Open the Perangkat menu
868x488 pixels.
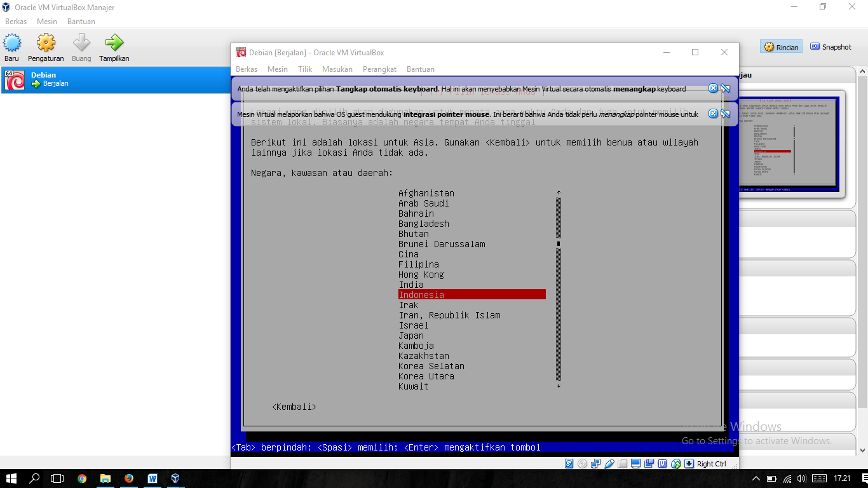point(379,69)
